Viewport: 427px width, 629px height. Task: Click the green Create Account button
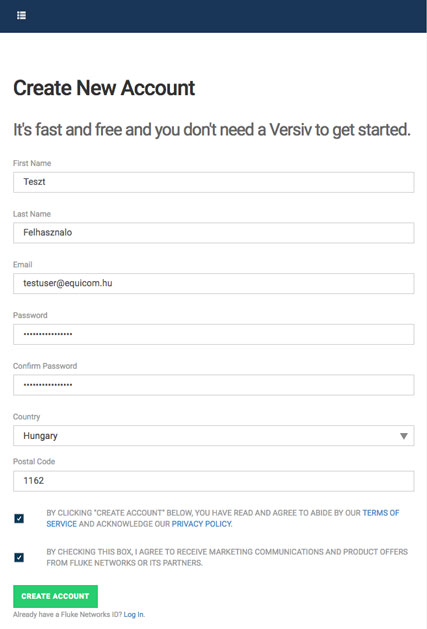point(55,596)
